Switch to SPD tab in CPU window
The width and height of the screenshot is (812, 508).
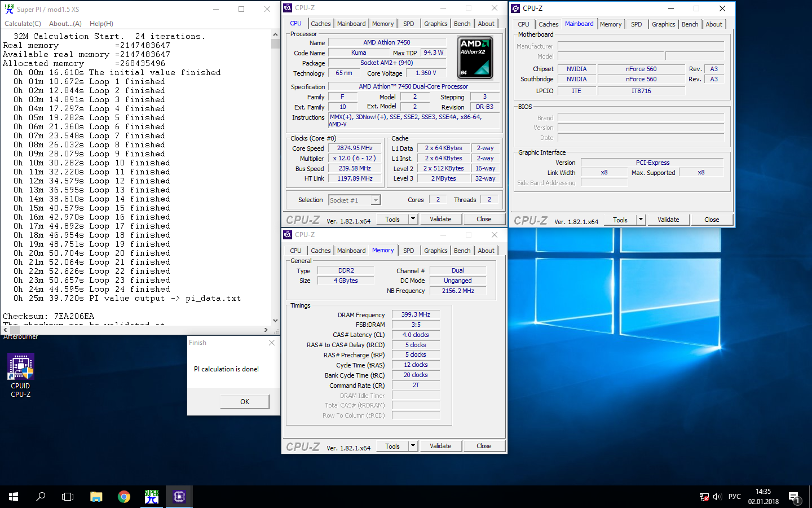click(x=409, y=24)
